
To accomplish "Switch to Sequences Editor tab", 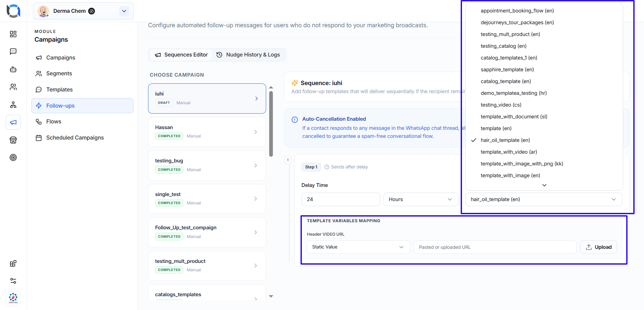I will tap(181, 55).
